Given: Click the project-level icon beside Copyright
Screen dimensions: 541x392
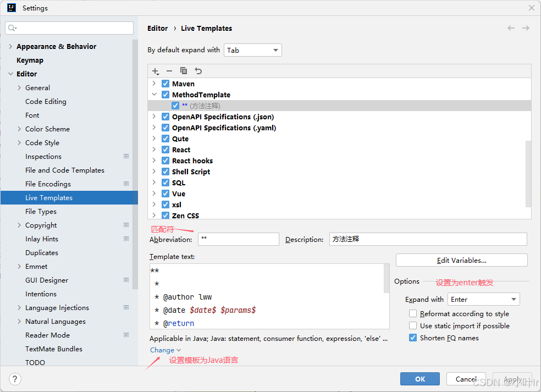Looking at the screenshot, I should (x=126, y=225).
